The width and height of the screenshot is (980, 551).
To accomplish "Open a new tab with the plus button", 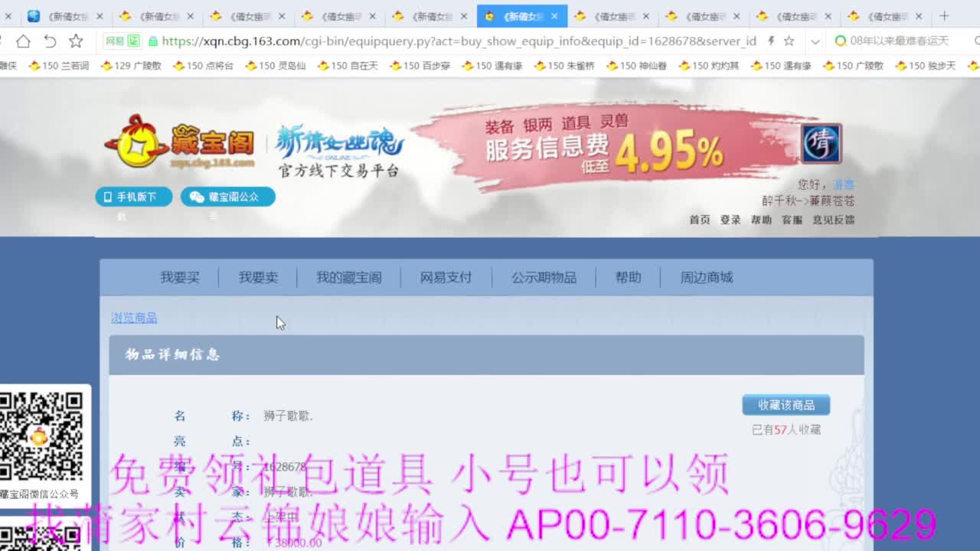I will [x=944, y=15].
